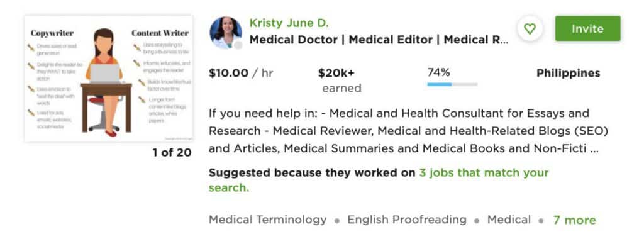Expand the '7 more' skills link
The image size is (644, 251).
pyautogui.click(x=574, y=220)
